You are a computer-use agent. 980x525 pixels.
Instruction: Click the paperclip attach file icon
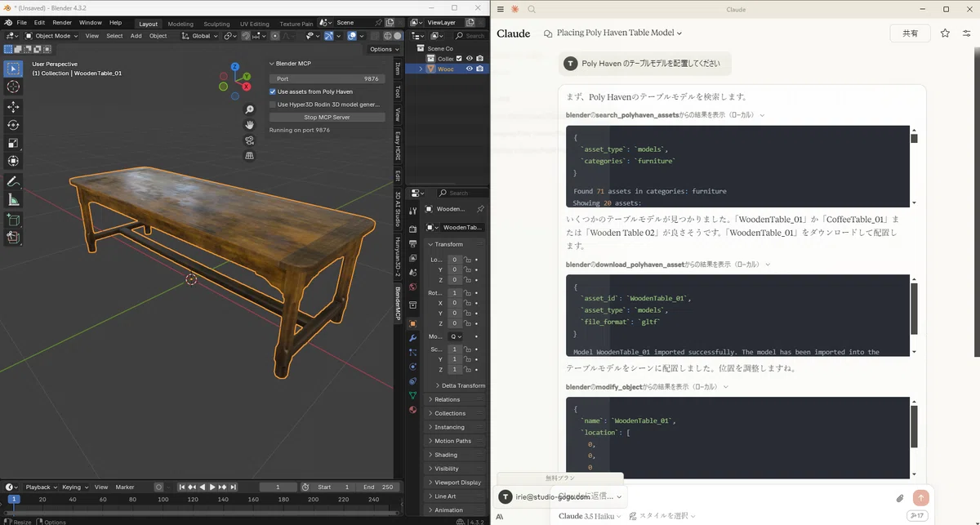tap(900, 498)
